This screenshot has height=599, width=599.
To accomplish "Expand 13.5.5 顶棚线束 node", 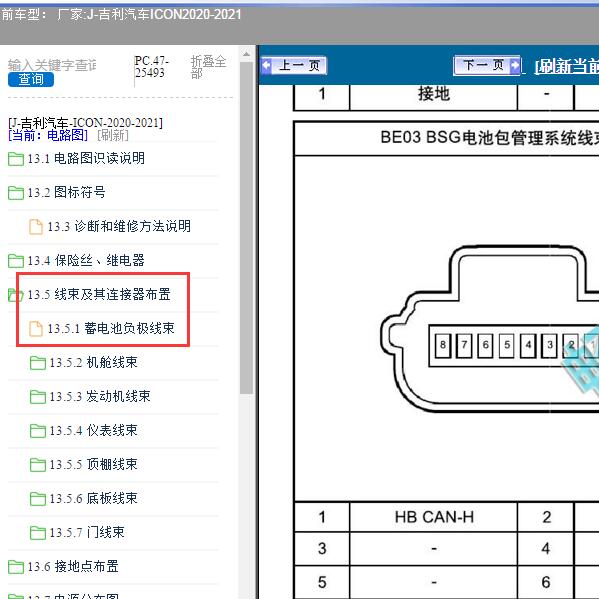I will pyautogui.click(x=93, y=464).
